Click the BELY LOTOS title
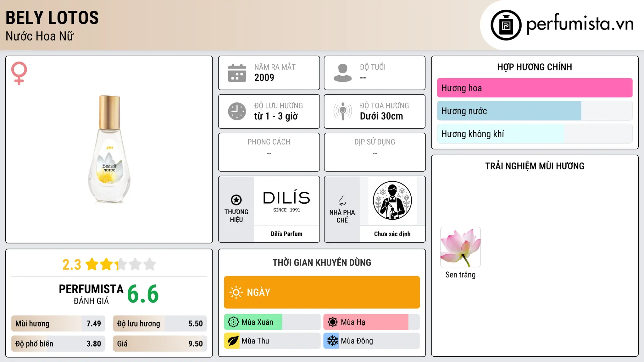 [x=52, y=18]
